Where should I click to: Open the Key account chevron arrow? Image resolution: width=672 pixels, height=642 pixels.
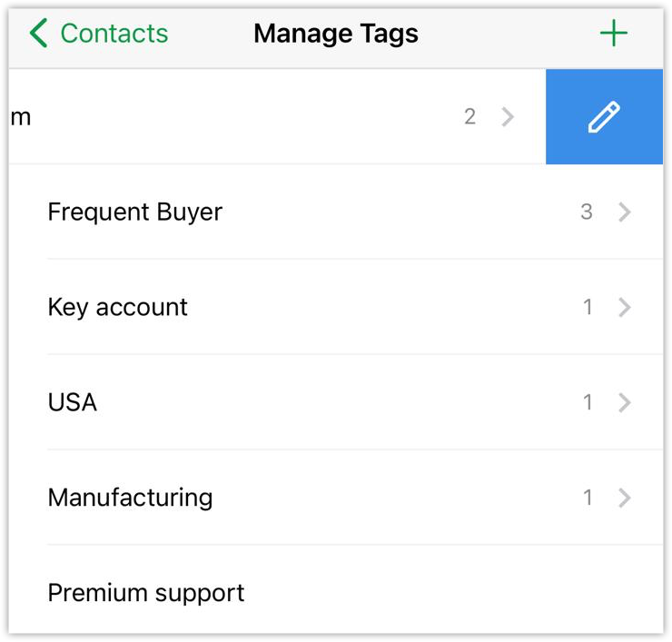tap(624, 308)
